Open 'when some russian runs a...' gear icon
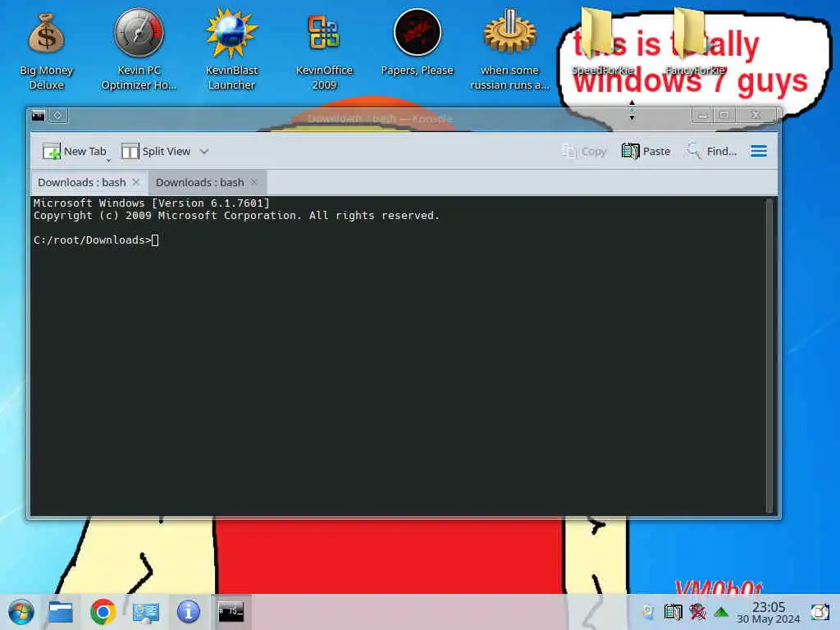This screenshot has width=840, height=630. (509, 50)
